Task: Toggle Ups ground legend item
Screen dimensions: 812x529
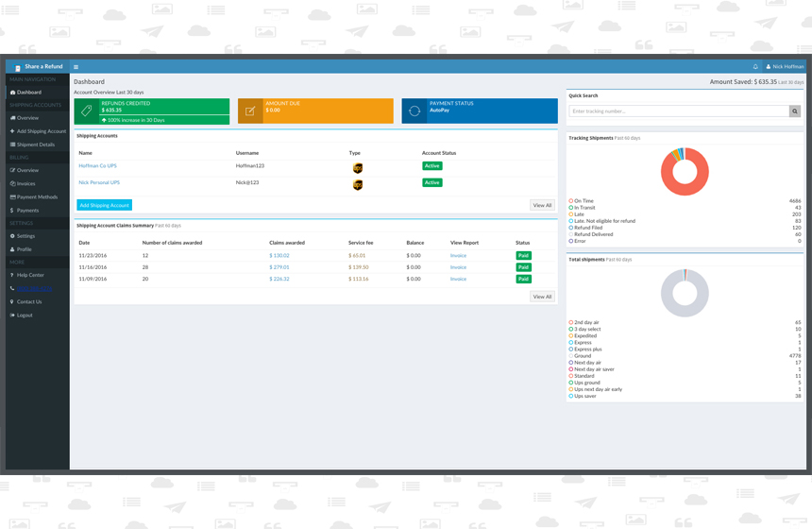Action: pos(584,384)
